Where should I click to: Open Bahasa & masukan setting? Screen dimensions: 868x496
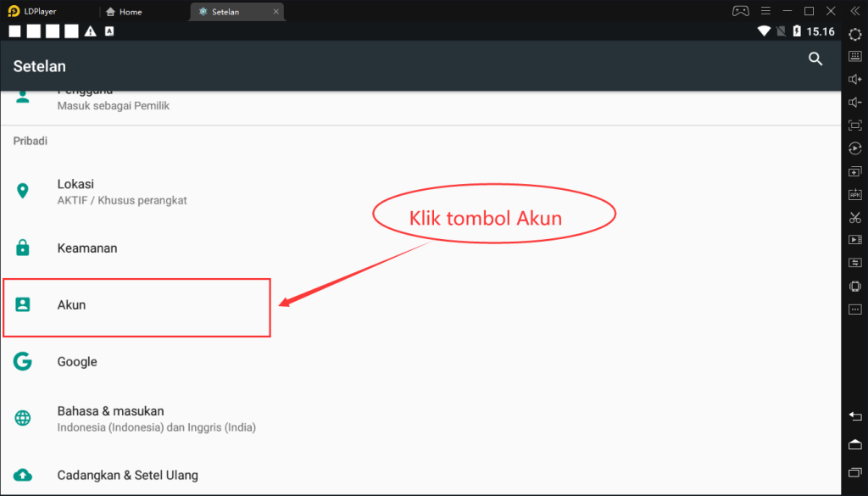[x=420, y=419]
